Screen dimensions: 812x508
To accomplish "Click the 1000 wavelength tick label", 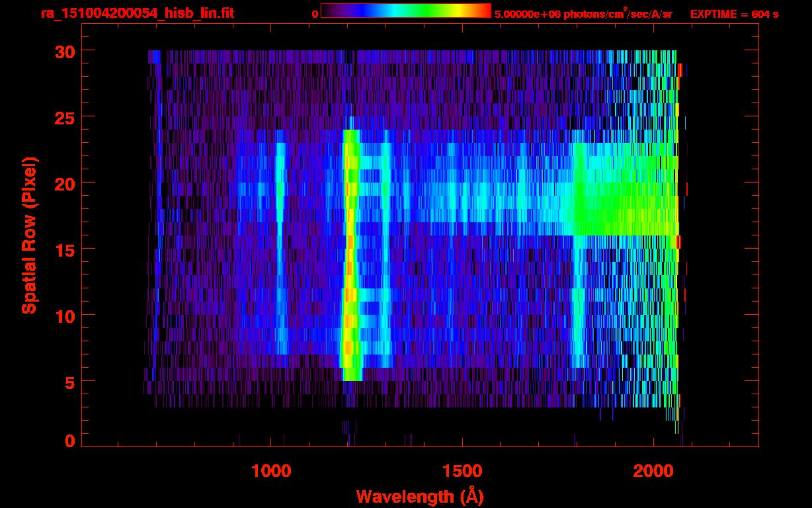I will coord(271,471).
